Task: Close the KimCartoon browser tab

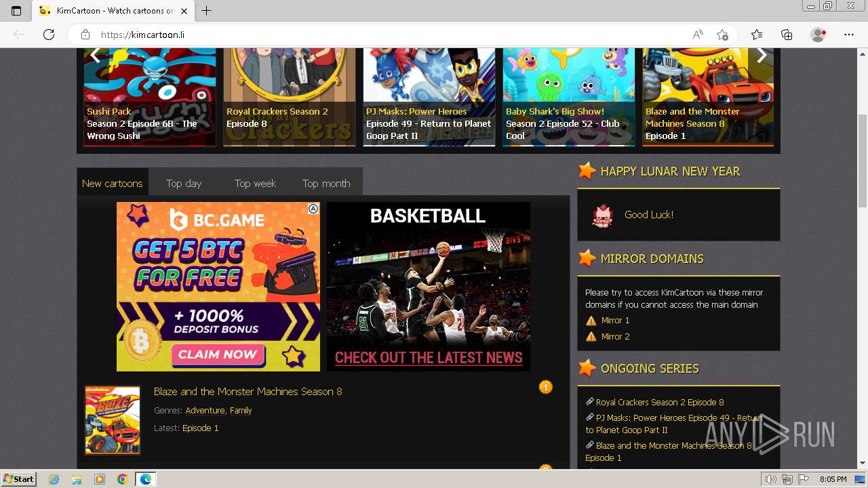Action: point(184,10)
